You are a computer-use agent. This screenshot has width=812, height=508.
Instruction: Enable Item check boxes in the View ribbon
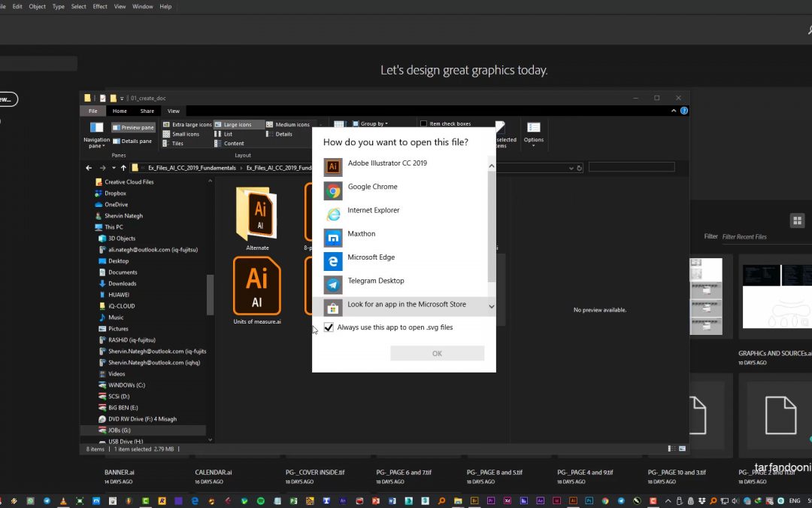coord(424,124)
